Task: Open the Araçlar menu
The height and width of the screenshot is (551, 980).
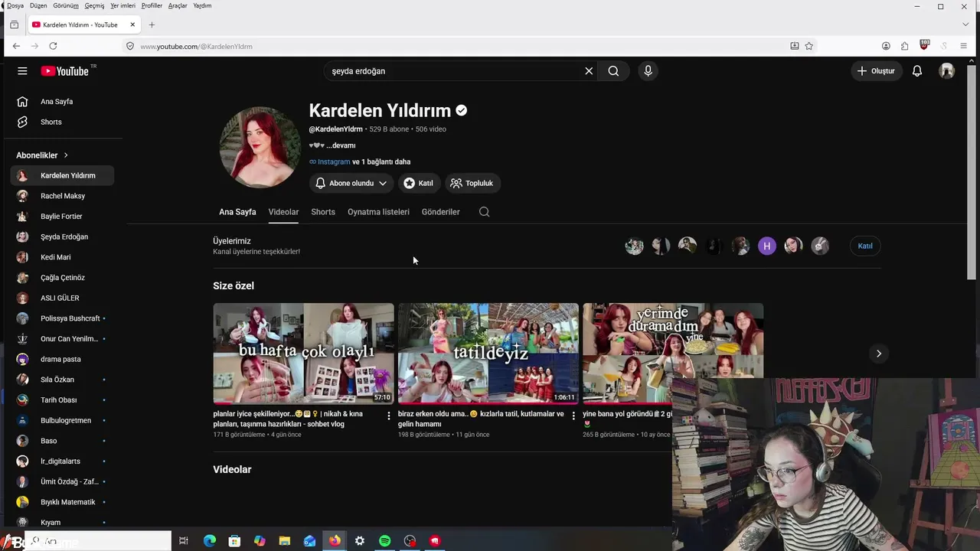Action: tap(178, 5)
